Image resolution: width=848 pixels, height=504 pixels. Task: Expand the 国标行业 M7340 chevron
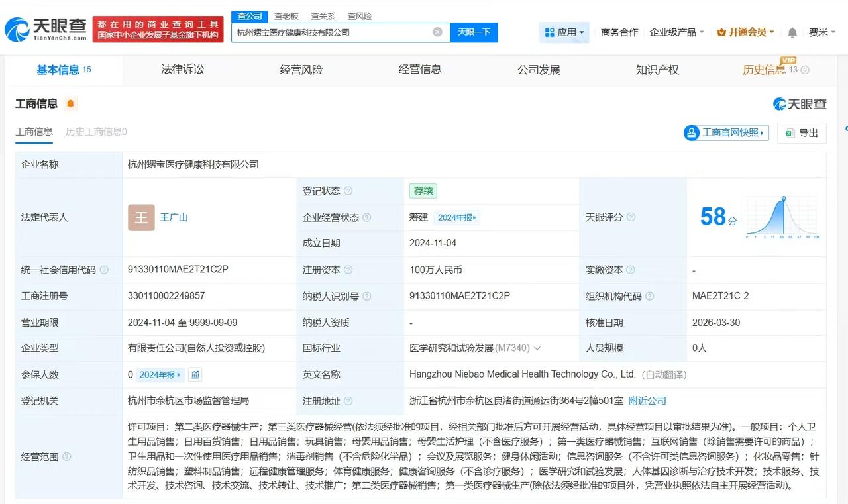(x=537, y=348)
